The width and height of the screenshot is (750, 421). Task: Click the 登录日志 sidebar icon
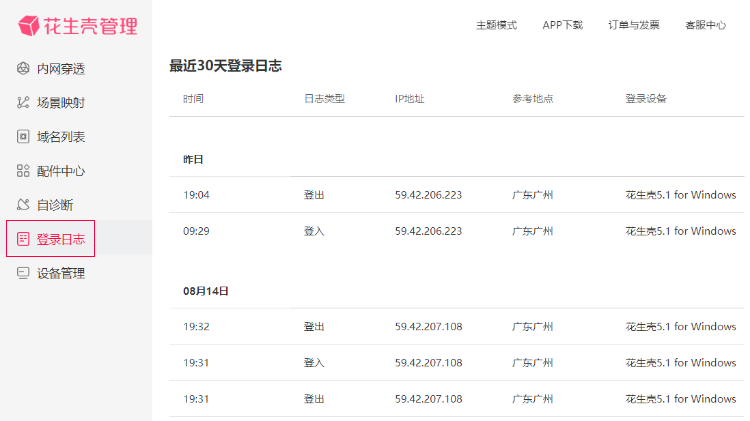pyautogui.click(x=23, y=239)
